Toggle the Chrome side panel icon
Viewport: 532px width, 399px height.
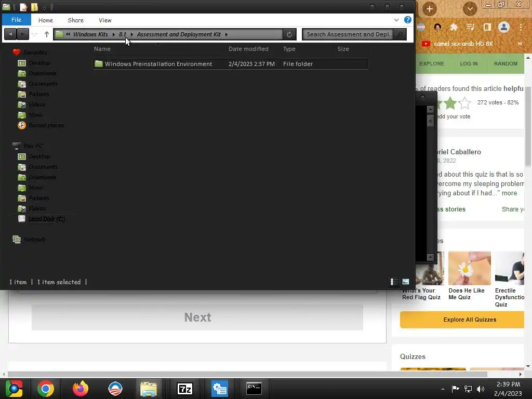coord(487,27)
